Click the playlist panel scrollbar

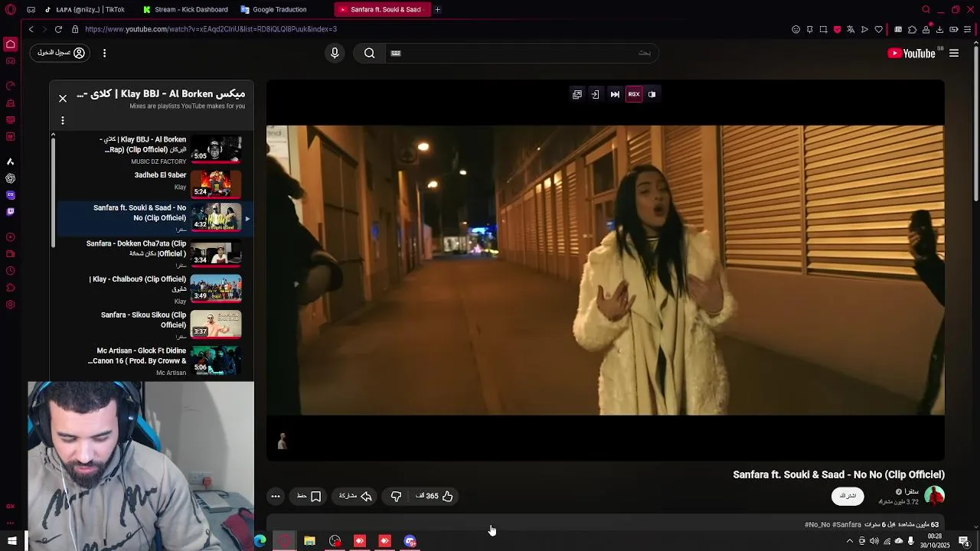tap(53, 191)
